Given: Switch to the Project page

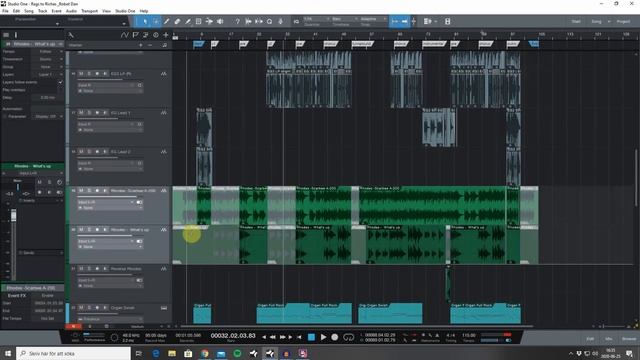Looking at the screenshot, I should point(623,22).
